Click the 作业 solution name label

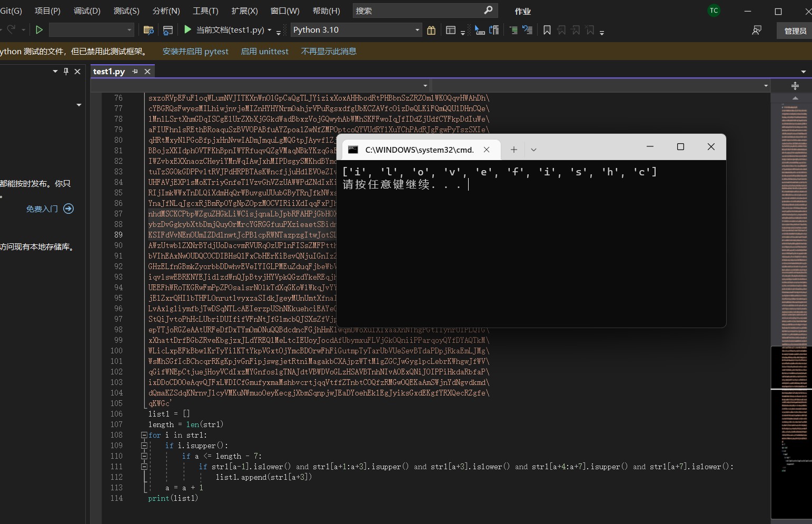point(522,11)
